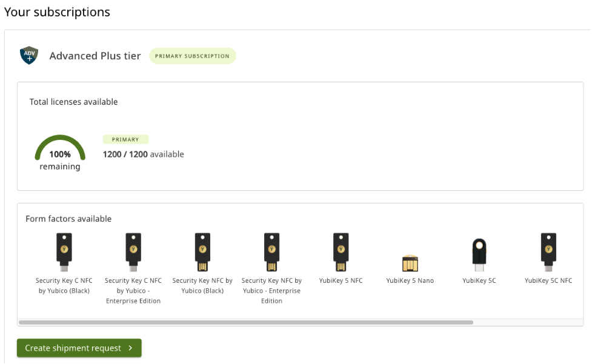Click the 'YubiKey 5C NFC' caption
The image size is (592, 364).
pyautogui.click(x=548, y=280)
